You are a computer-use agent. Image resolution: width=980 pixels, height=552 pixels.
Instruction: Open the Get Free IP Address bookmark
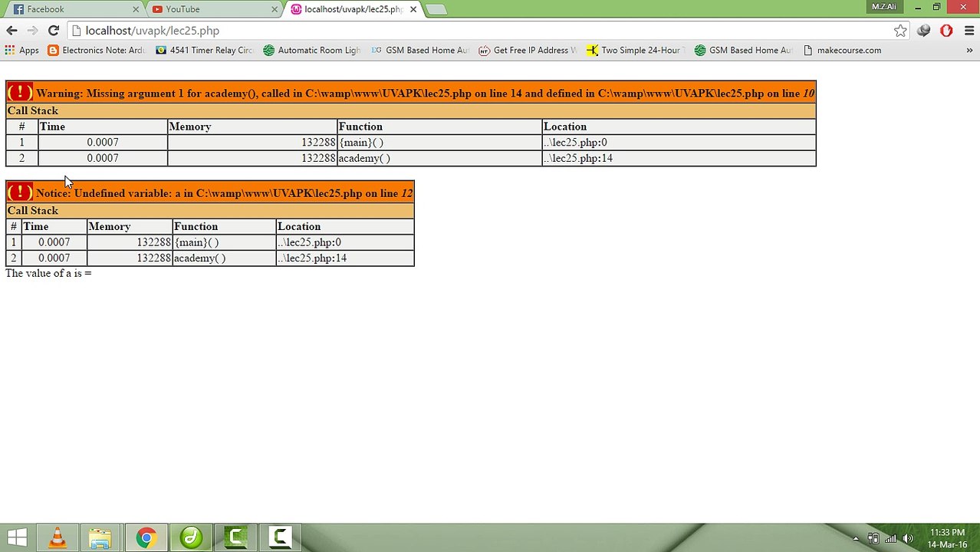tap(528, 51)
